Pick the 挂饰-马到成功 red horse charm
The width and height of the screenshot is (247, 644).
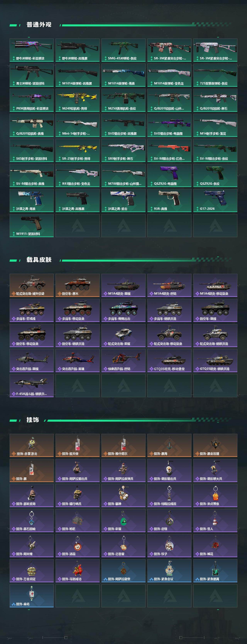(x=77, y=571)
